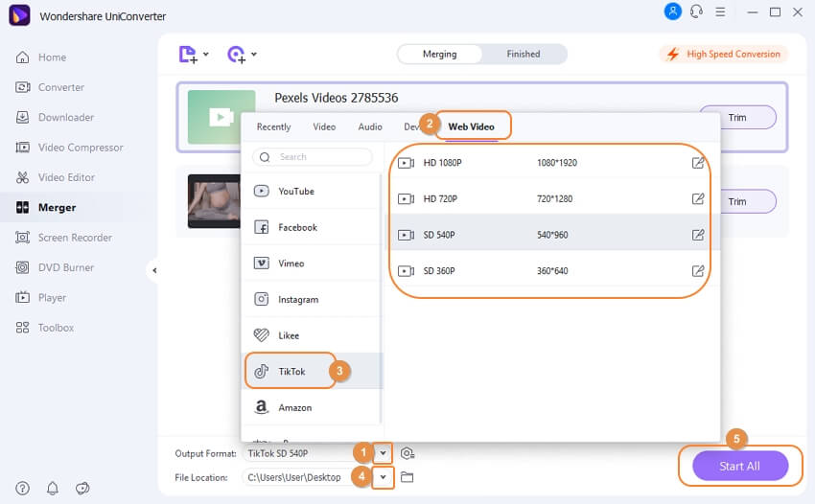Choose SD 540P 540*960 preset
The image size is (815, 504).
(x=550, y=235)
